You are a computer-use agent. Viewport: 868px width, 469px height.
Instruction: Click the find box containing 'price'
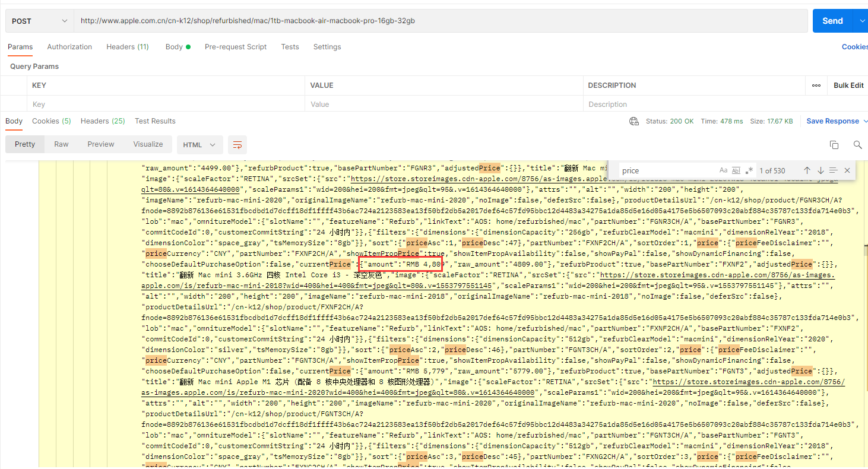(666, 170)
